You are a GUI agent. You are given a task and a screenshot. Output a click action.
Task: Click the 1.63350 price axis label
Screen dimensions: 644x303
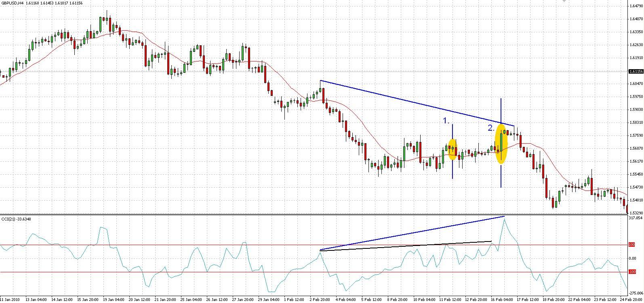click(636, 32)
